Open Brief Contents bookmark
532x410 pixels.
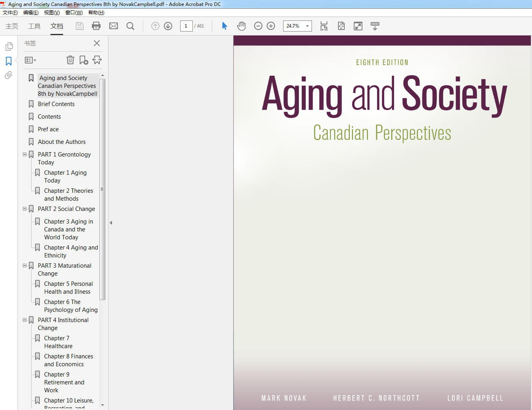[56, 104]
